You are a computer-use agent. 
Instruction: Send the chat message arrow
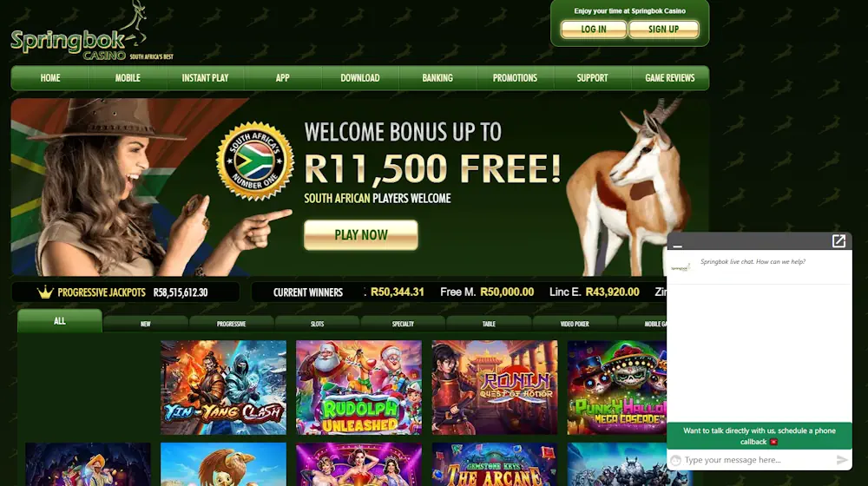(x=842, y=460)
